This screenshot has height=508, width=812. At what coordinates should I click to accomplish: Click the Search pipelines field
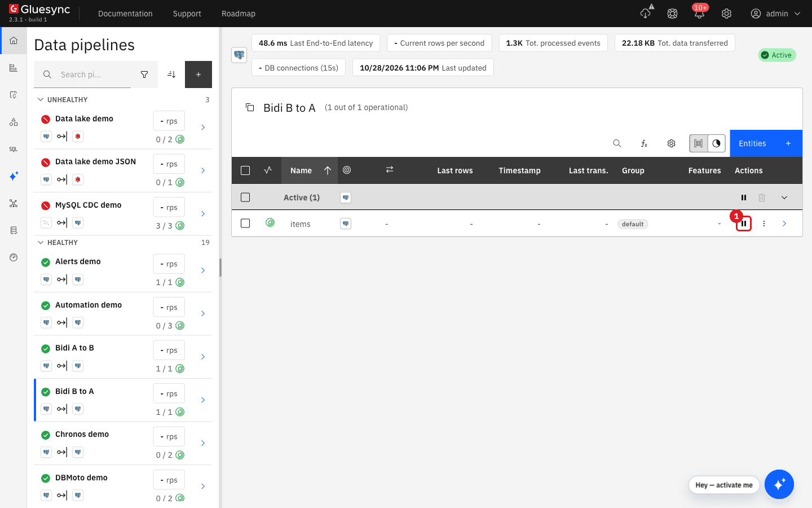click(x=82, y=75)
